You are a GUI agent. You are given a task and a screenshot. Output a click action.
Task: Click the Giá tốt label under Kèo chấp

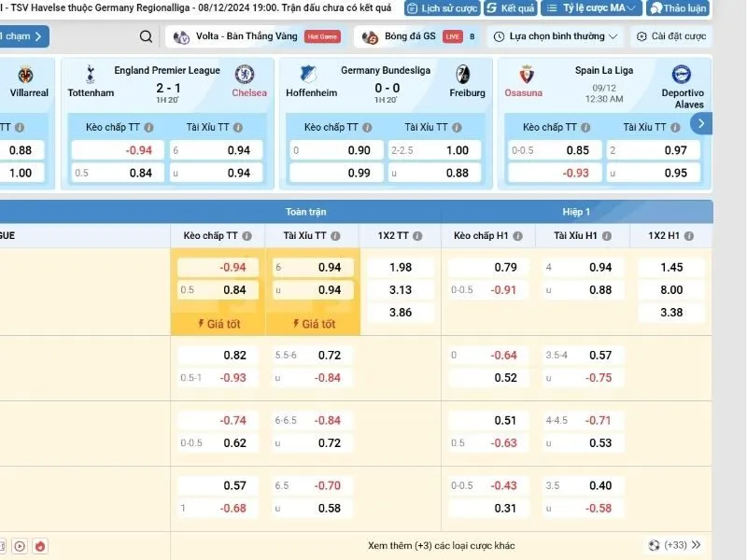[x=218, y=324]
